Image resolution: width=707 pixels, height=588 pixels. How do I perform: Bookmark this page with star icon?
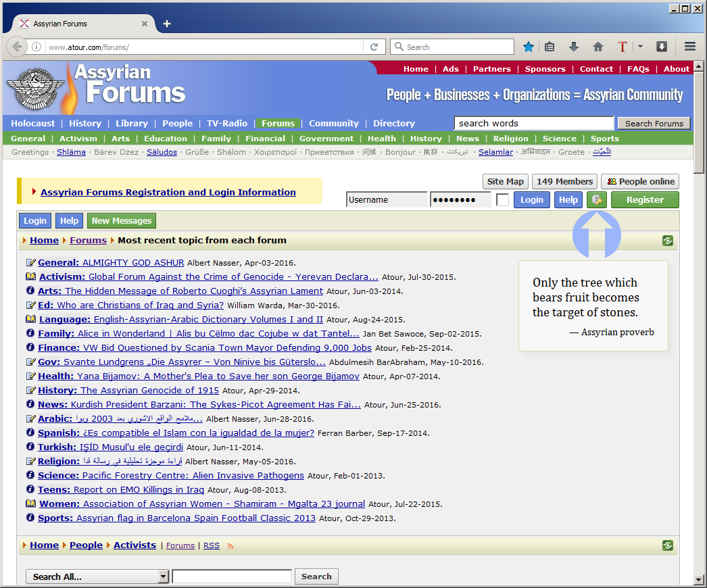coord(529,47)
